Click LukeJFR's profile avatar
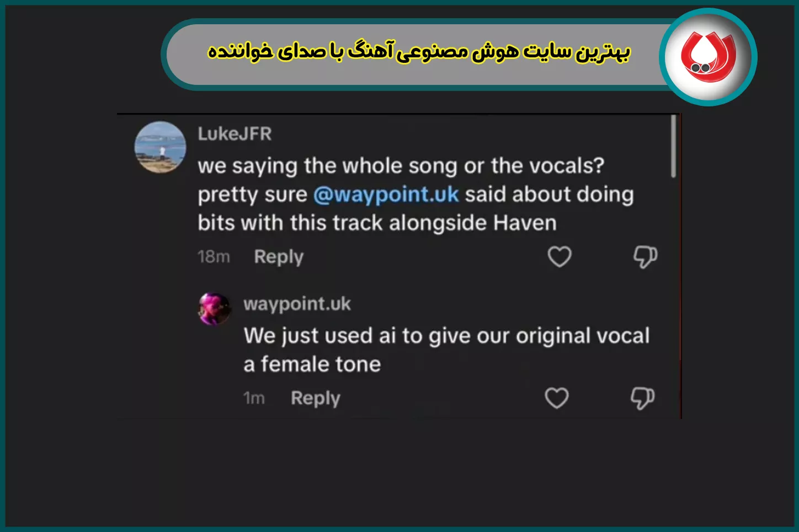The width and height of the screenshot is (799, 532). 160,148
